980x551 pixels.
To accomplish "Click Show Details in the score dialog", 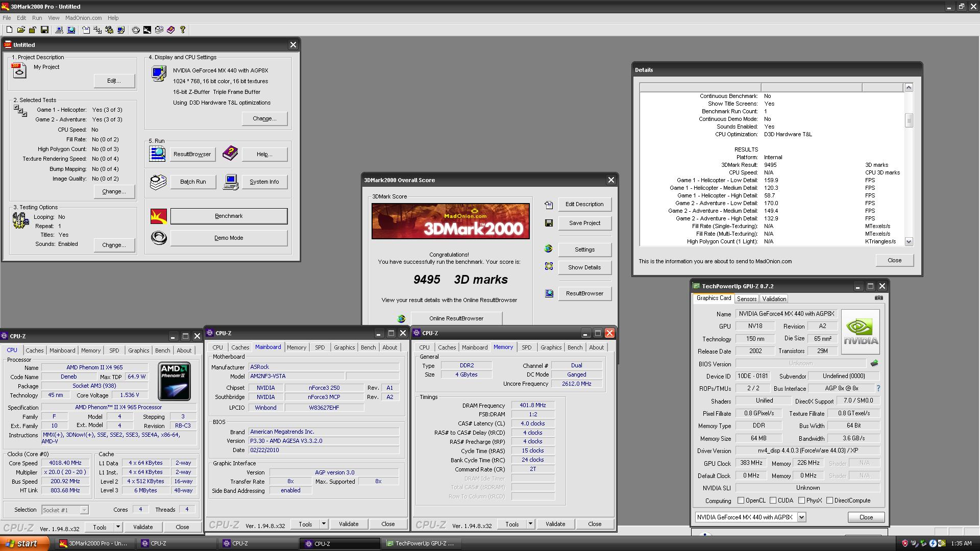I will point(584,267).
